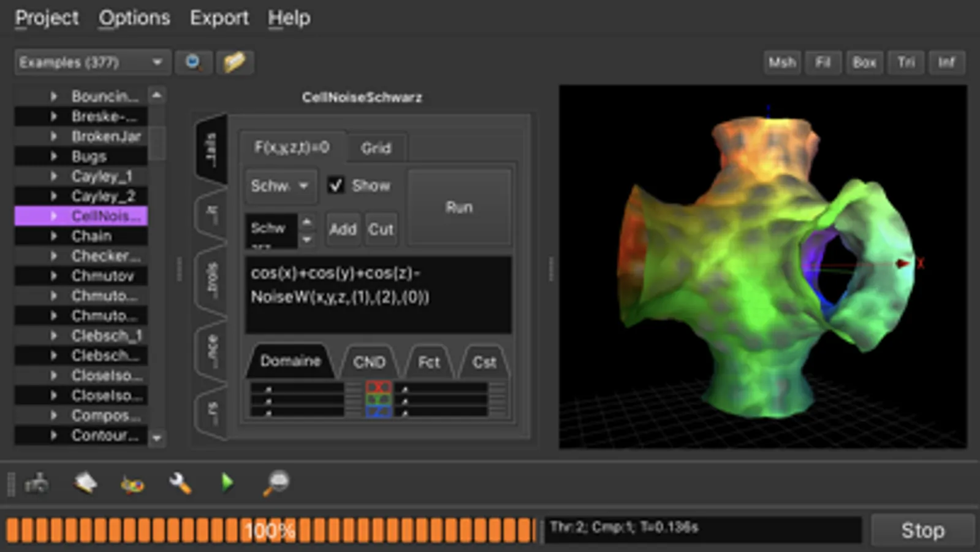Open the color palette icon
Screen dimensions: 980x552
tap(132, 484)
